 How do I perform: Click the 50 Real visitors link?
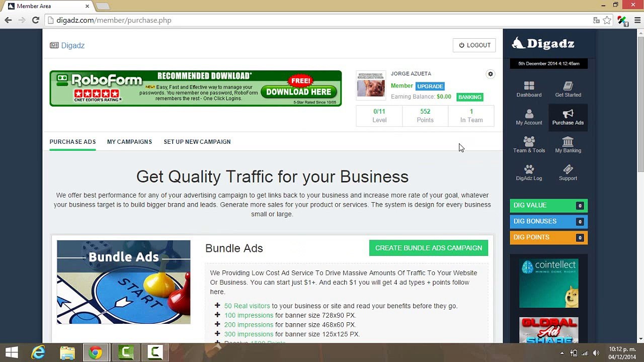(247, 306)
